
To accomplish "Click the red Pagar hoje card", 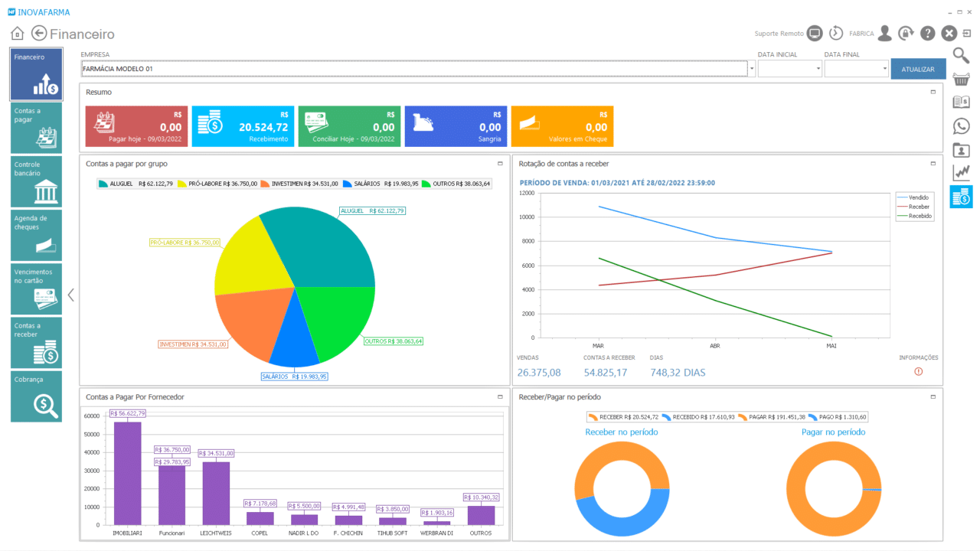I will (136, 126).
